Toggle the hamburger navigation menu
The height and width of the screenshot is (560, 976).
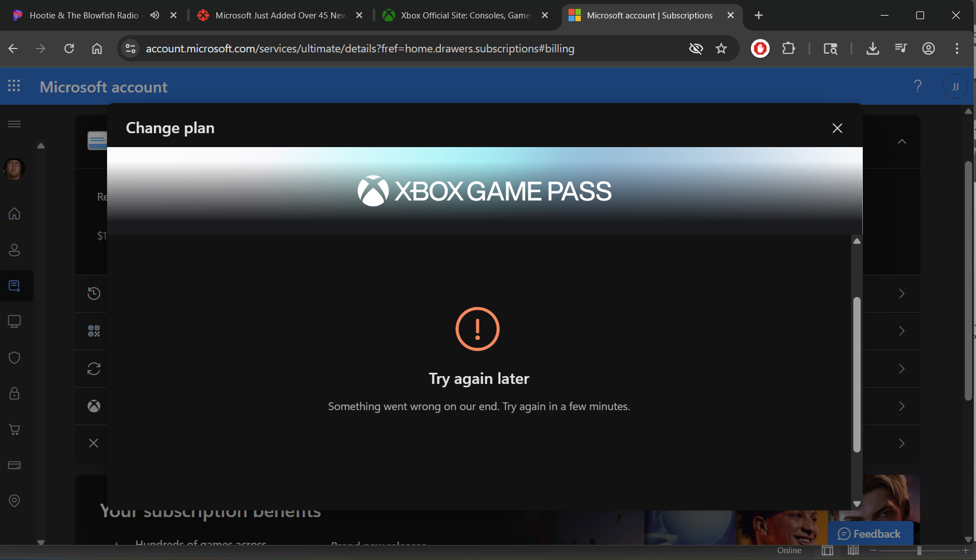tap(14, 124)
